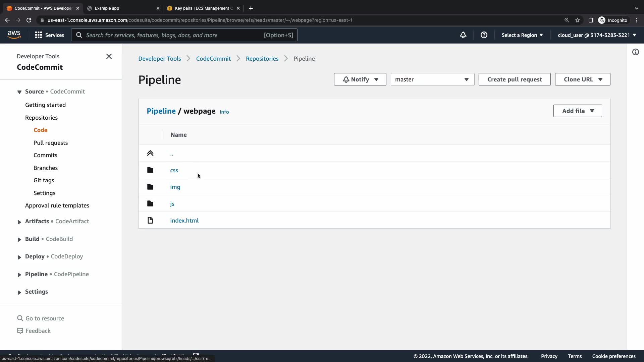Viewport: 644px width, 362px height.
Task: Open the notifications bell icon
Action: pyautogui.click(x=463, y=35)
